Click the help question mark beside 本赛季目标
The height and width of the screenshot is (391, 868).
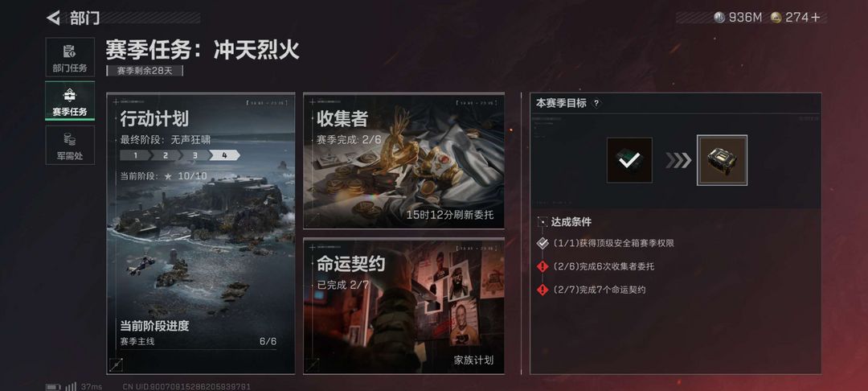coord(596,103)
